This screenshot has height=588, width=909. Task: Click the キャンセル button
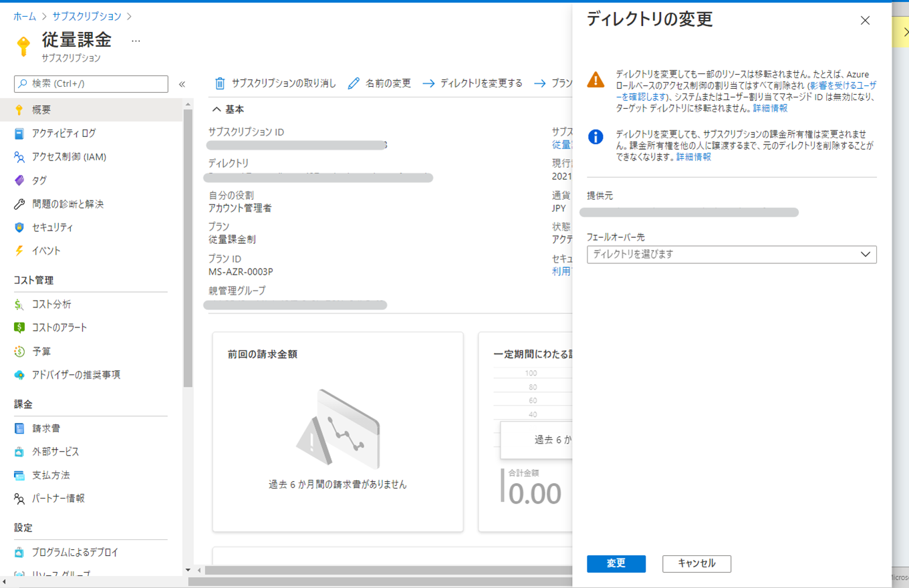(696, 563)
